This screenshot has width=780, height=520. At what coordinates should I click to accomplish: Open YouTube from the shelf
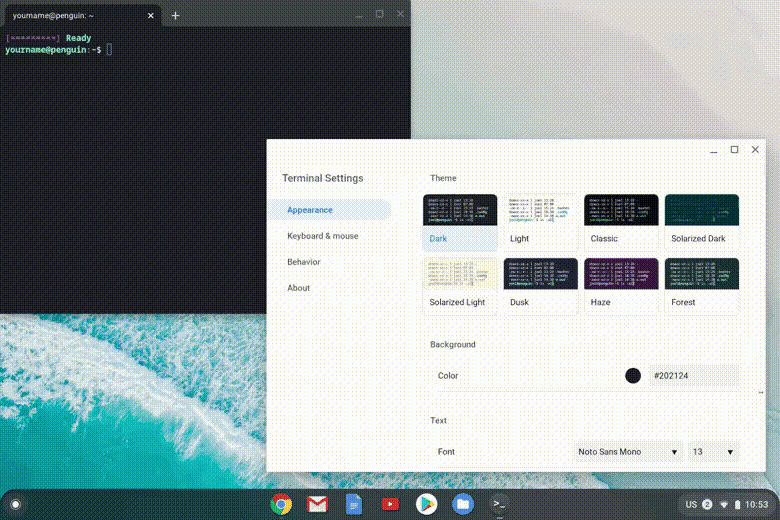pos(390,504)
